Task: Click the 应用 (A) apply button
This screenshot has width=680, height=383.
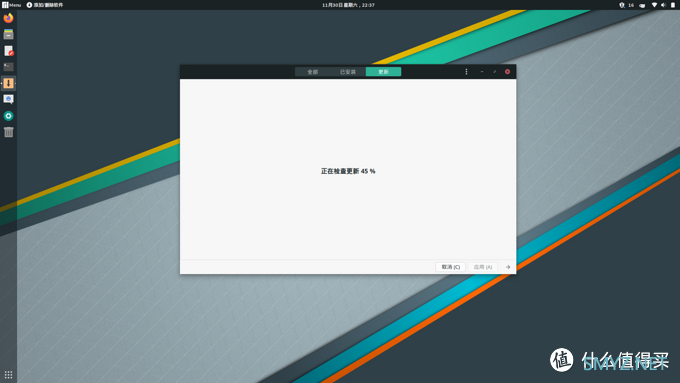Action: coord(483,267)
